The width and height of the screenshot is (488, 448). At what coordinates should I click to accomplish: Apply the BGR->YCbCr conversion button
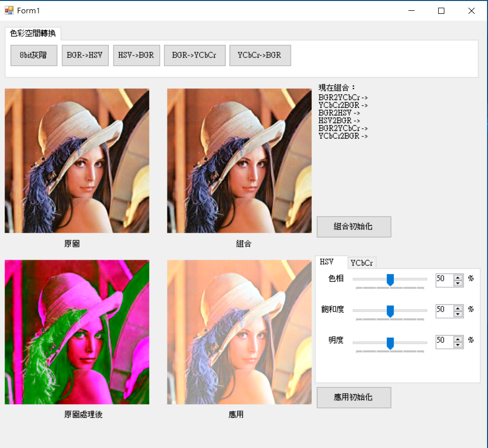point(195,55)
